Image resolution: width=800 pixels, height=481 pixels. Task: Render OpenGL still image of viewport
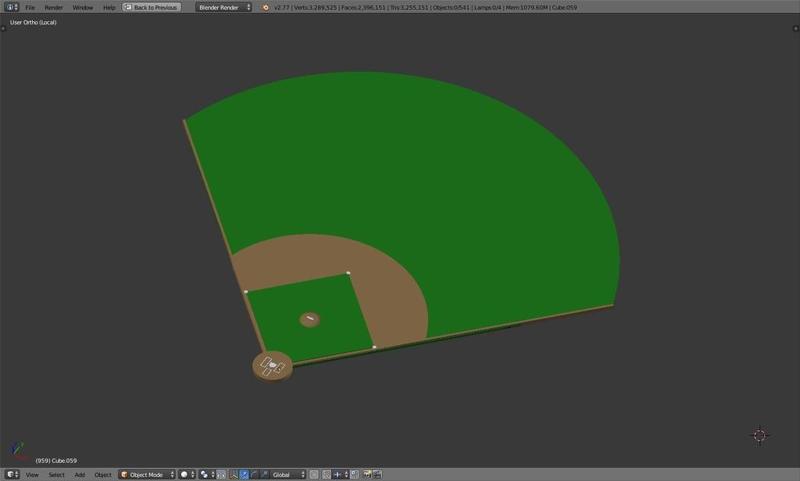pos(367,474)
